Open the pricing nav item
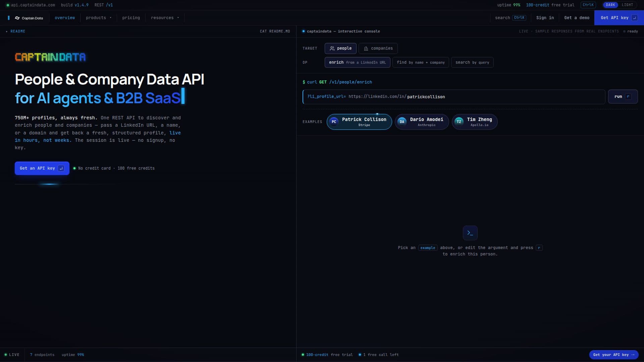This screenshot has width=644, height=362. [x=131, y=18]
